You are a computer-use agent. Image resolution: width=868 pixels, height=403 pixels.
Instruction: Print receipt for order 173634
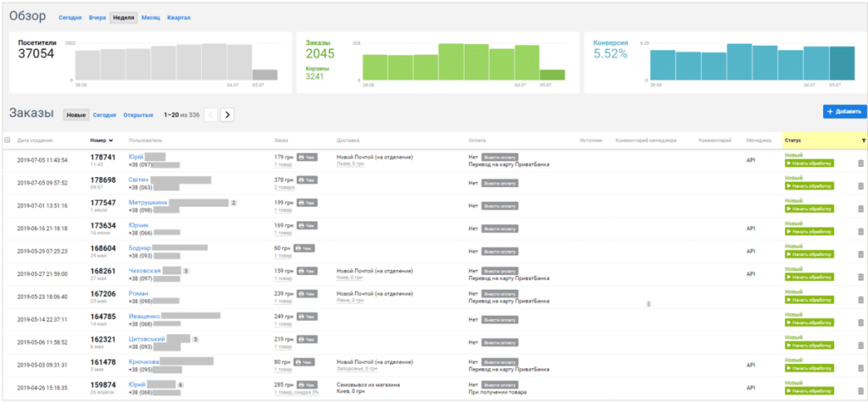click(306, 225)
